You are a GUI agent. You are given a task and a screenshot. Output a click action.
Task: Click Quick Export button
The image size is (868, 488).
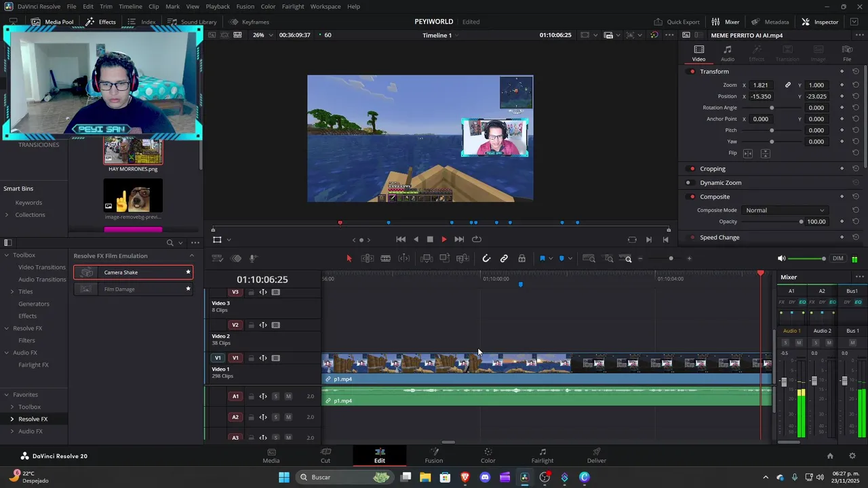click(676, 22)
